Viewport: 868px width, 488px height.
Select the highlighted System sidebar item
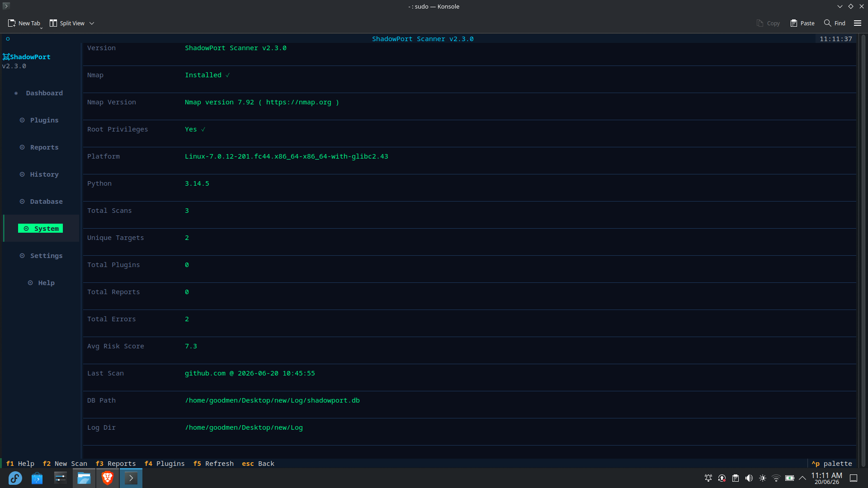[41, 229]
